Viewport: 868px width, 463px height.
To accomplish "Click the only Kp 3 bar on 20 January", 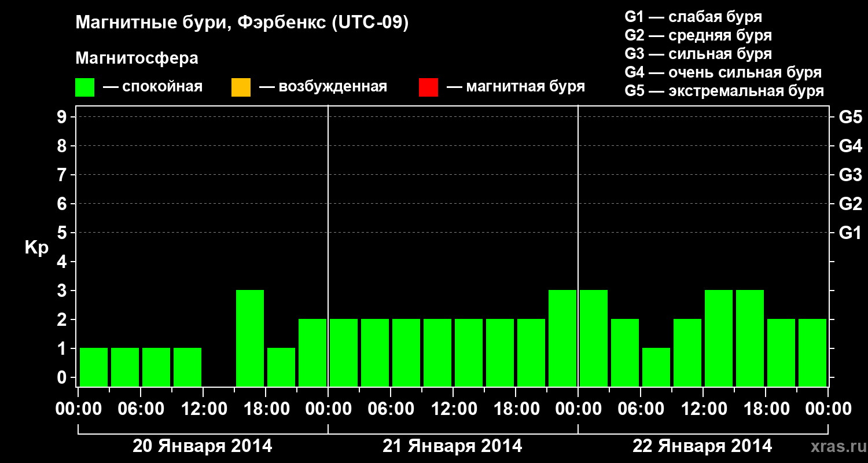I will tap(250, 338).
